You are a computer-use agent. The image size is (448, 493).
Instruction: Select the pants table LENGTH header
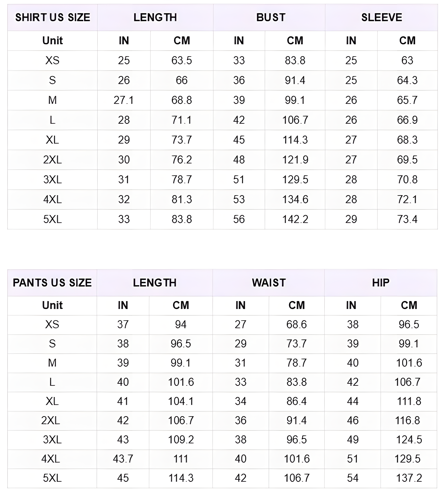(155, 283)
